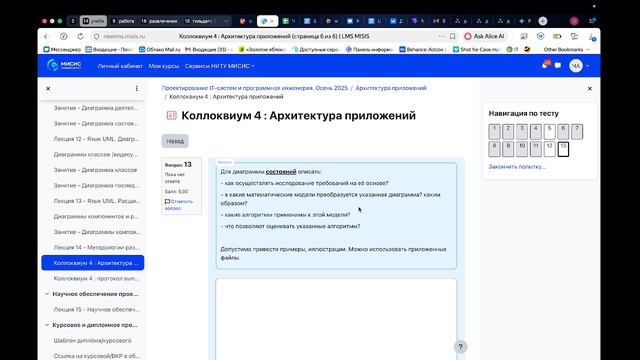The height and width of the screenshot is (360, 640).
Task: Open Личный кабинет menu item
Action: pyautogui.click(x=120, y=66)
